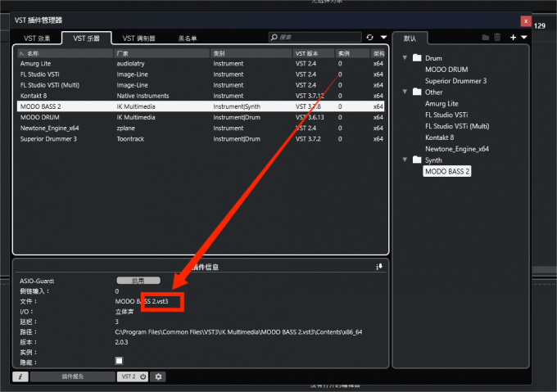Sort by the 厂家 column header
The width and height of the screenshot is (557, 392).
161,53
